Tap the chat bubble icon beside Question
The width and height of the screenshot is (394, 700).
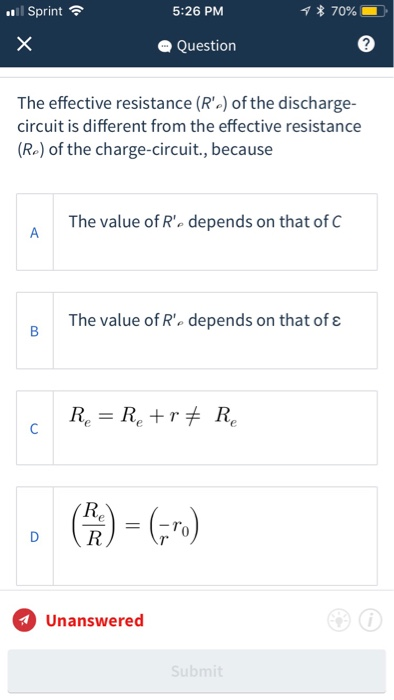tap(166, 46)
